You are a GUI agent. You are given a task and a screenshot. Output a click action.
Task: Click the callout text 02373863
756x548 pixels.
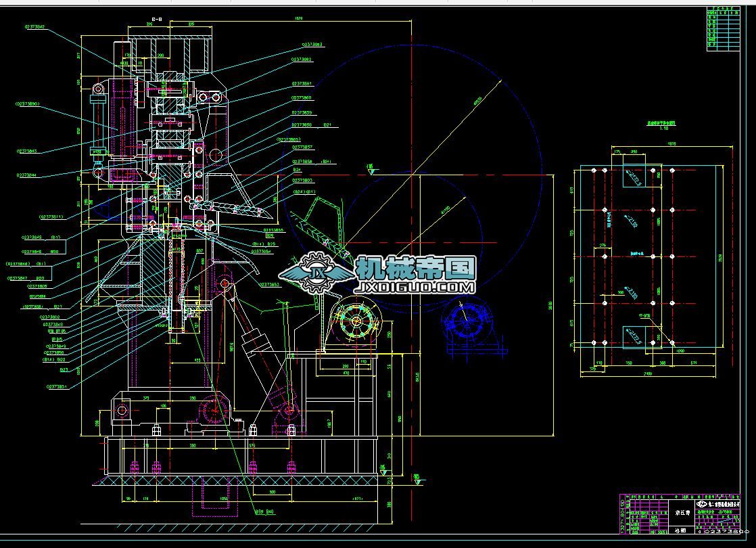[x=312, y=45]
